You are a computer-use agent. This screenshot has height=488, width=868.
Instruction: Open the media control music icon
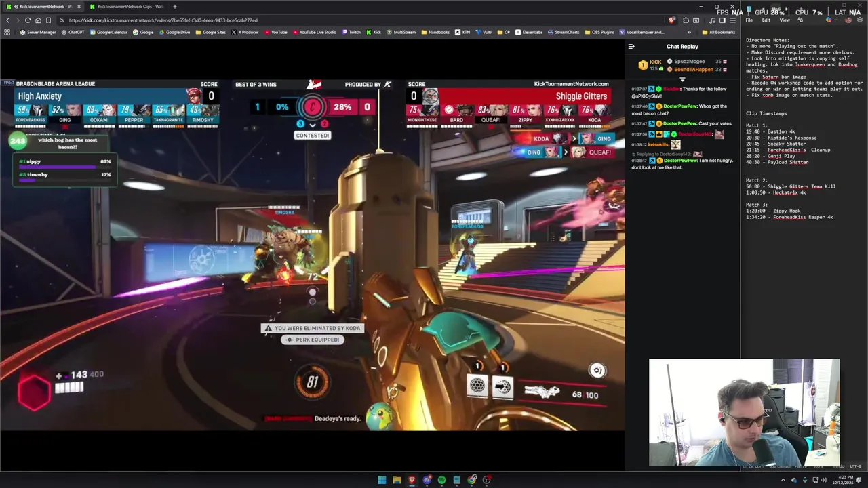712,20
